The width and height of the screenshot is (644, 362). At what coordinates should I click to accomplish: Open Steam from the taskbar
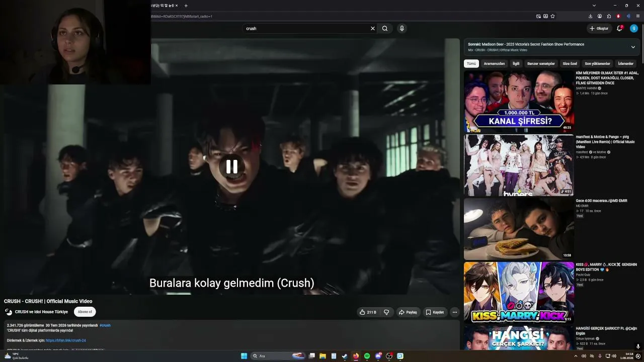(x=345, y=356)
